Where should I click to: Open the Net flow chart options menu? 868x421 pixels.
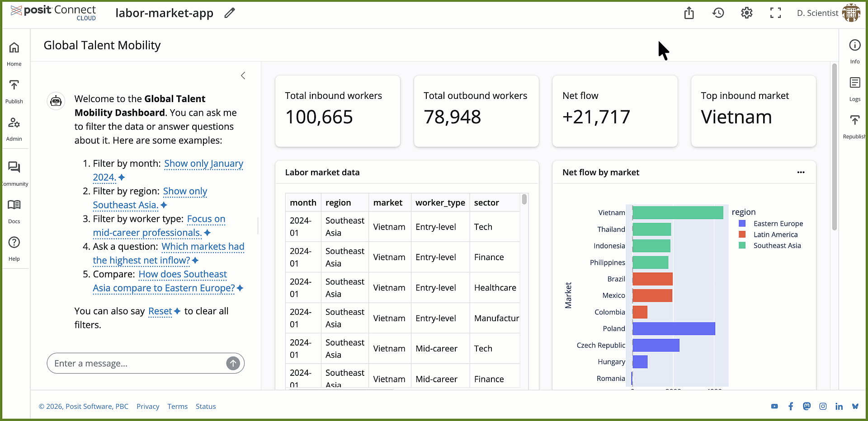coord(801,172)
